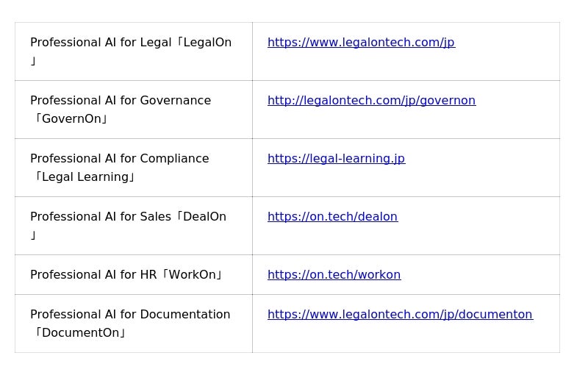Click the word 'Legal' before 「LegalOn
Image resolution: width=588 pixels, height=375 pixels.
click(x=155, y=43)
